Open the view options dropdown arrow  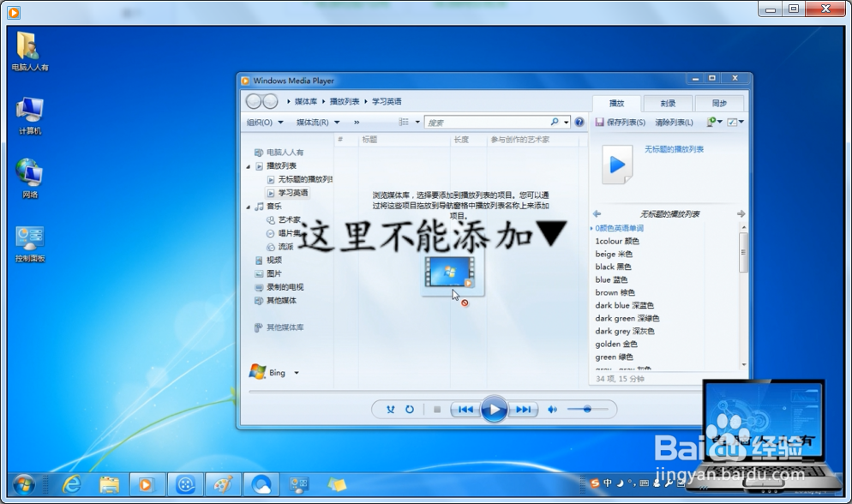[x=417, y=123]
